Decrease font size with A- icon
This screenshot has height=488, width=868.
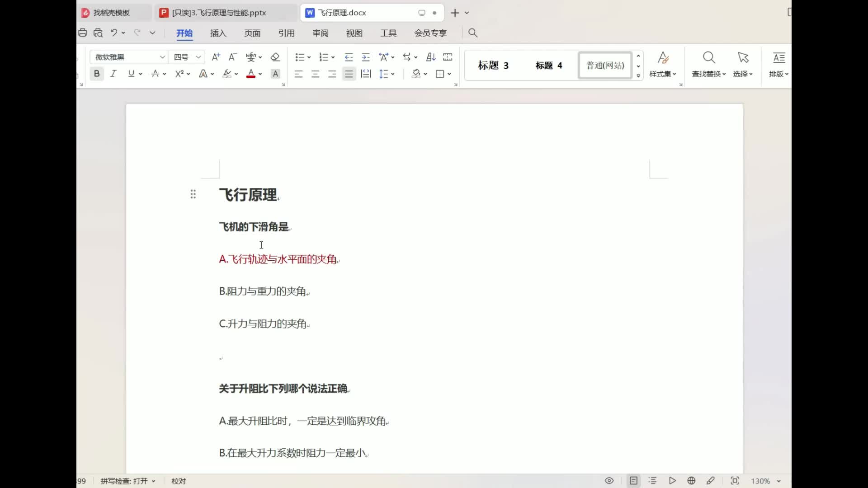click(x=233, y=57)
